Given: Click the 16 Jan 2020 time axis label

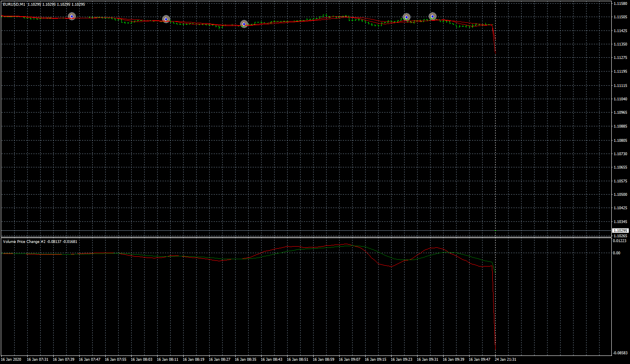Looking at the screenshot, I should [x=11, y=360].
